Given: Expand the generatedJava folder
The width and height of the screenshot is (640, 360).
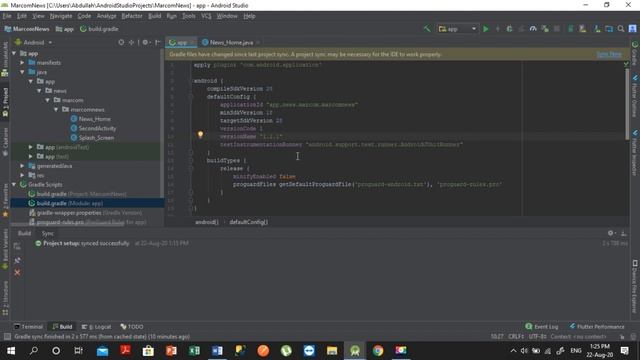Looking at the screenshot, I should coord(22,166).
